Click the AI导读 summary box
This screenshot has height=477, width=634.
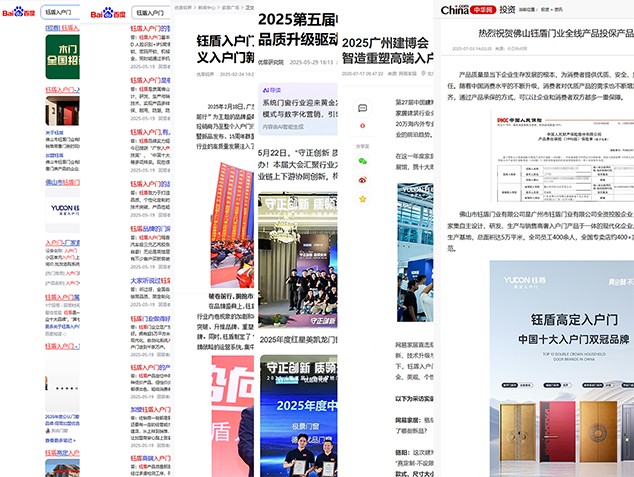coord(297,111)
